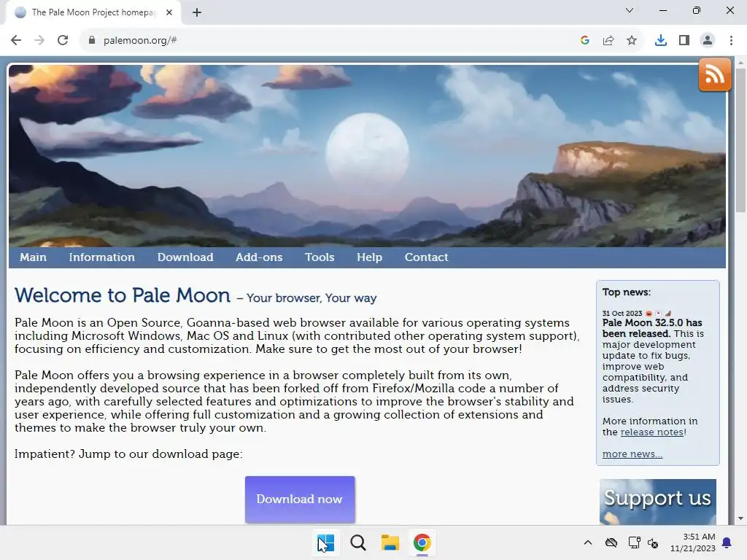Click the cloud sync tray icon
This screenshot has height=560, width=747.
pos(611,542)
